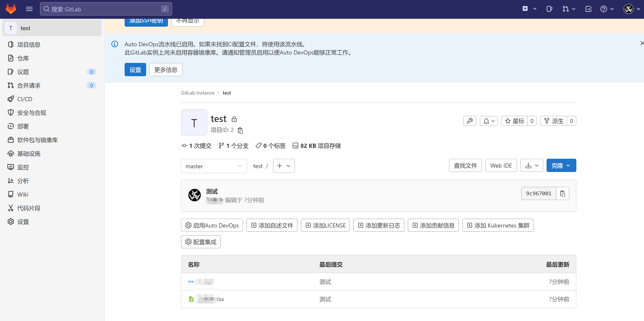Fork the project with 派生 button
The width and height of the screenshot is (644, 321).
pos(554,121)
